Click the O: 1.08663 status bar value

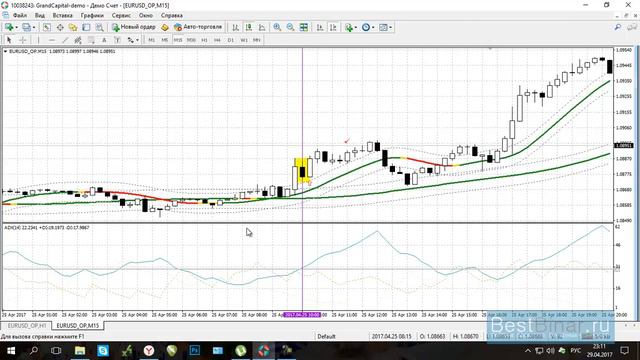click(433, 337)
